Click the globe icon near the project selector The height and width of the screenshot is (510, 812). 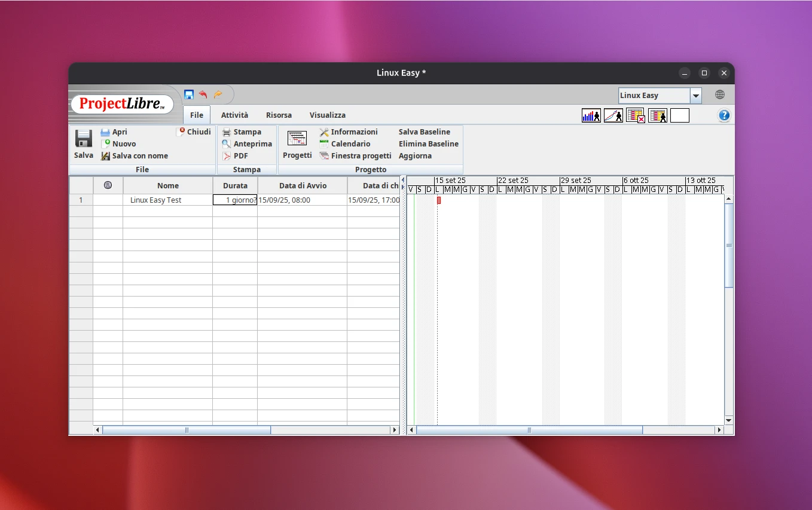point(719,94)
